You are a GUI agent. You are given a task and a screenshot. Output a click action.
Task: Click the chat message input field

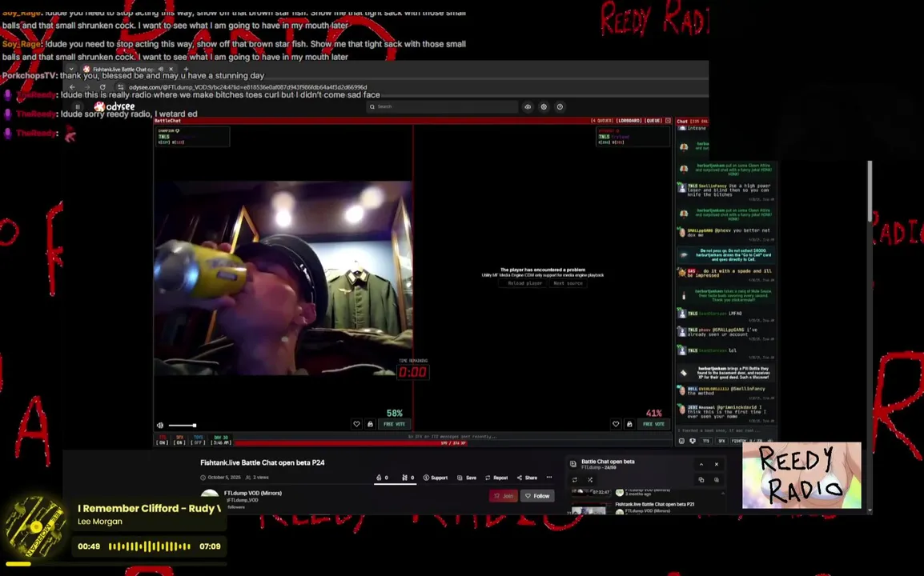click(726, 431)
